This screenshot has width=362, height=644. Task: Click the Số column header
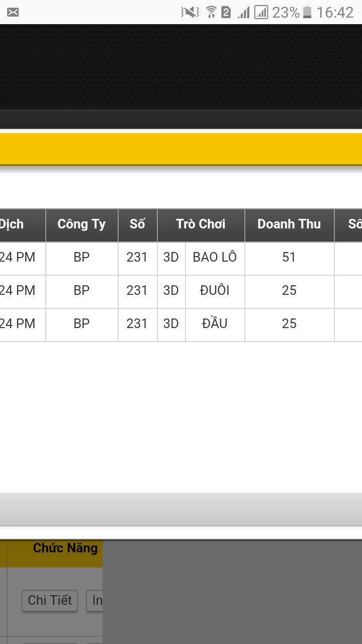(x=138, y=225)
